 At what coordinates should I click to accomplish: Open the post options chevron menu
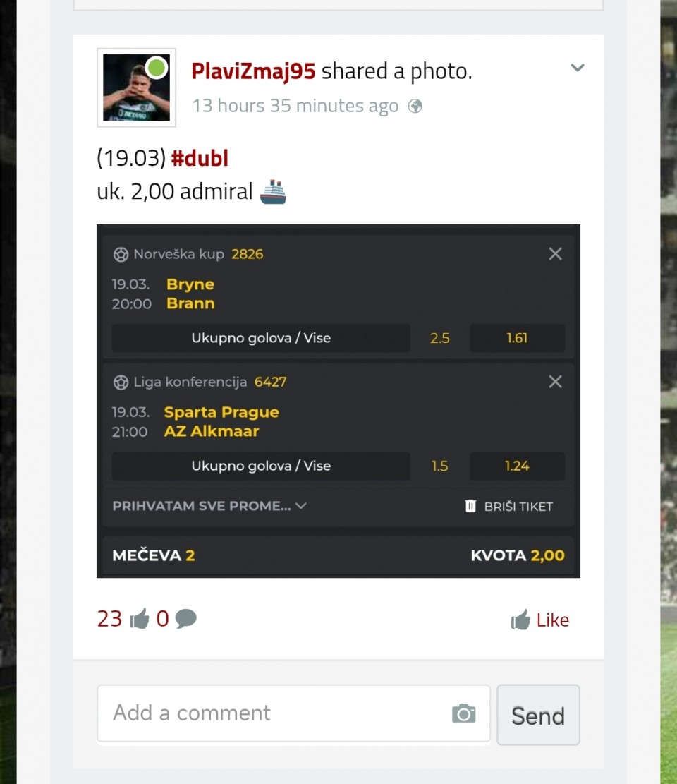coord(577,68)
